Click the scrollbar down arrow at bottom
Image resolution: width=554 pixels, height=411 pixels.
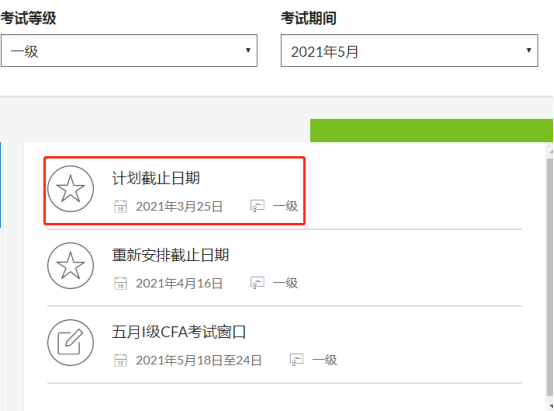[550, 406]
